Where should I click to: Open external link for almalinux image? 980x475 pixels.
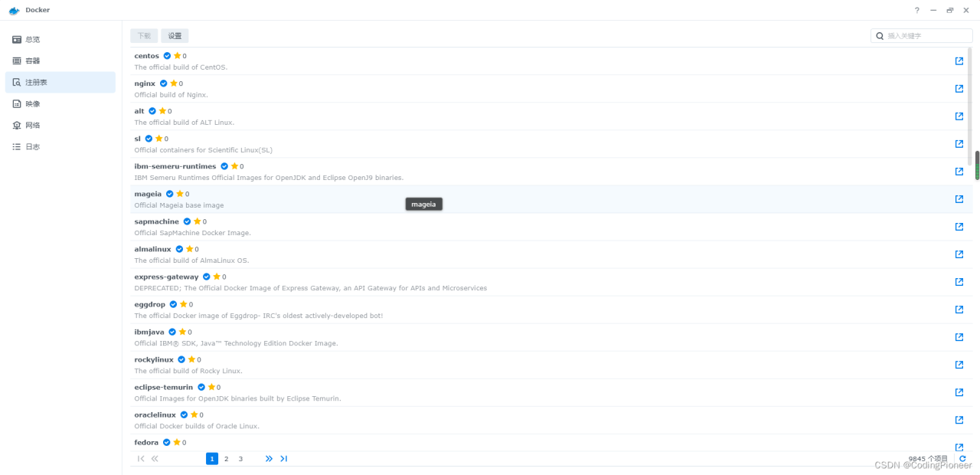click(x=959, y=254)
